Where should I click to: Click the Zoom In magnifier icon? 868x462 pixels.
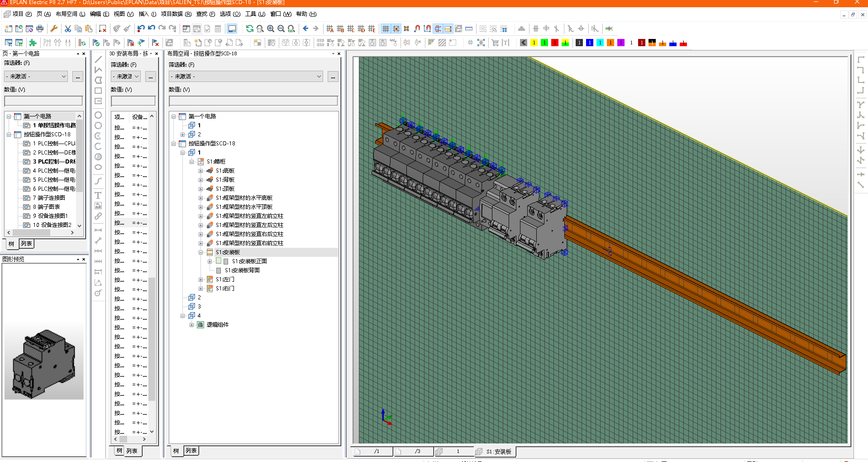[x=271, y=29]
